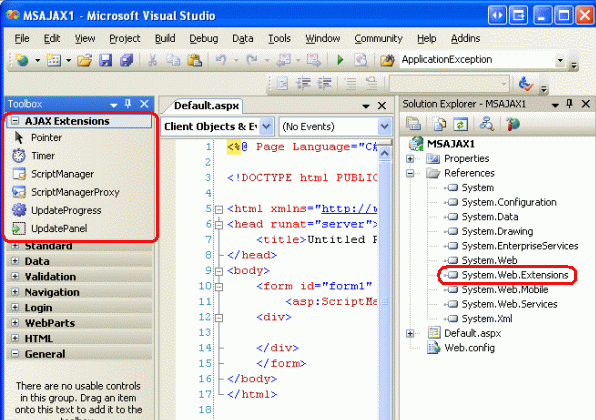Expand the Standard toolbox group
The height and width of the screenshot is (420, 596).
click(15, 246)
